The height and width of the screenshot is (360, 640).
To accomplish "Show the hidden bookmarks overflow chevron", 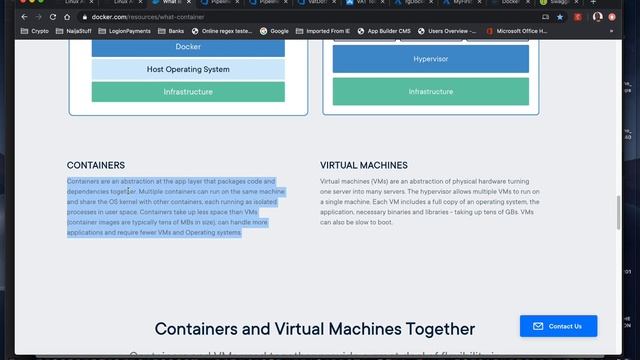I will [x=611, y=31].
